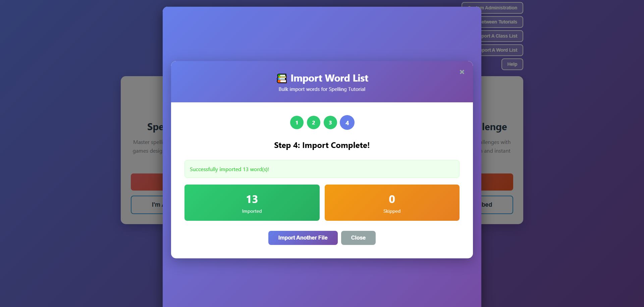644x307 pixels.
Task: Click the Between Tutorials button
Action: (x=502, y=22)
